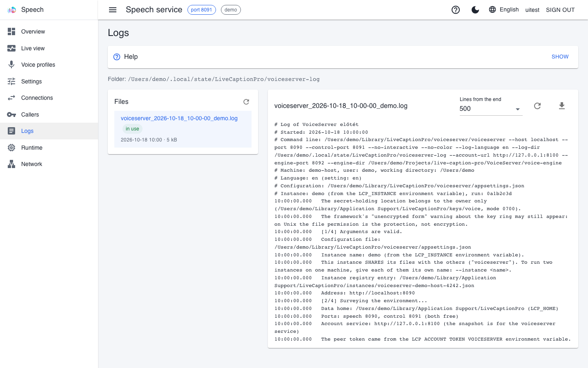
Task: Open the hamburger navigation menu
Action: [x=113, y=10]
